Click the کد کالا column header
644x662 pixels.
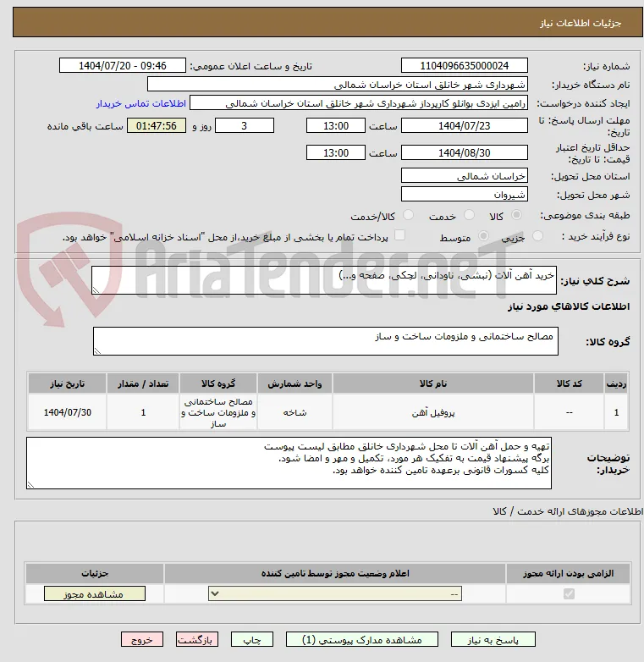click(569, 383)
